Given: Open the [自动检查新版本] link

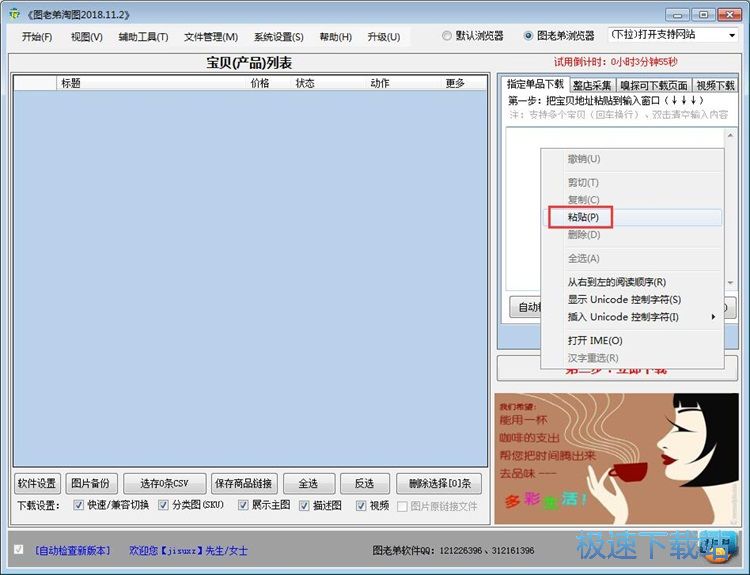Looking at the screenshot, I should (72, 551).
